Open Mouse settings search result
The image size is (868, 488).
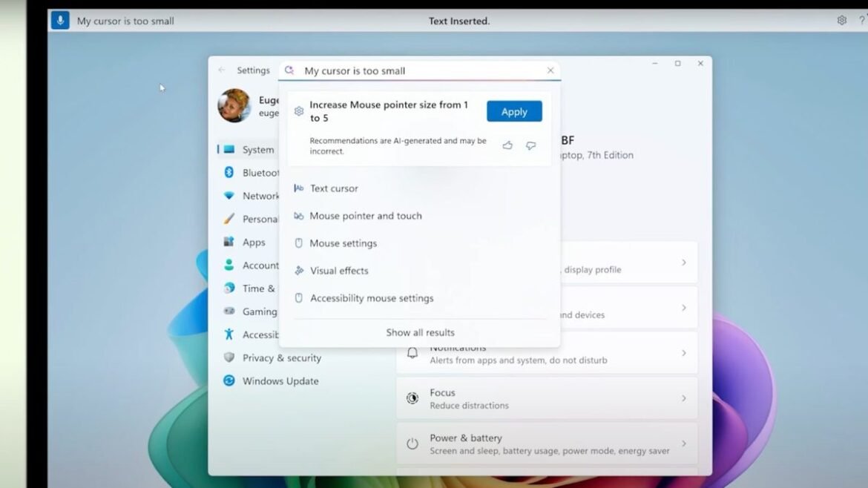[x=343, y=243]
